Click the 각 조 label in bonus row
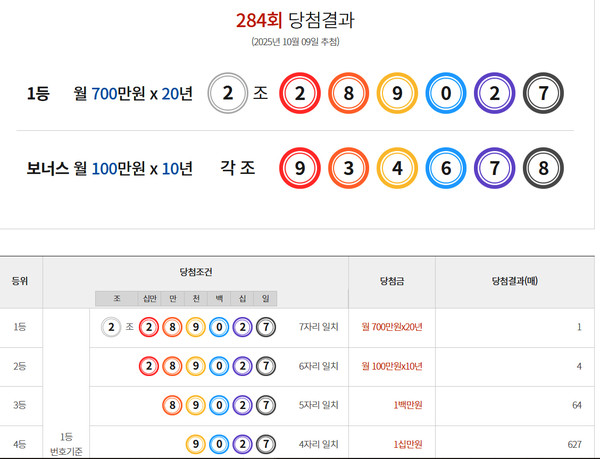Viewport: 600px width, 459px height. tap(238, 168)
